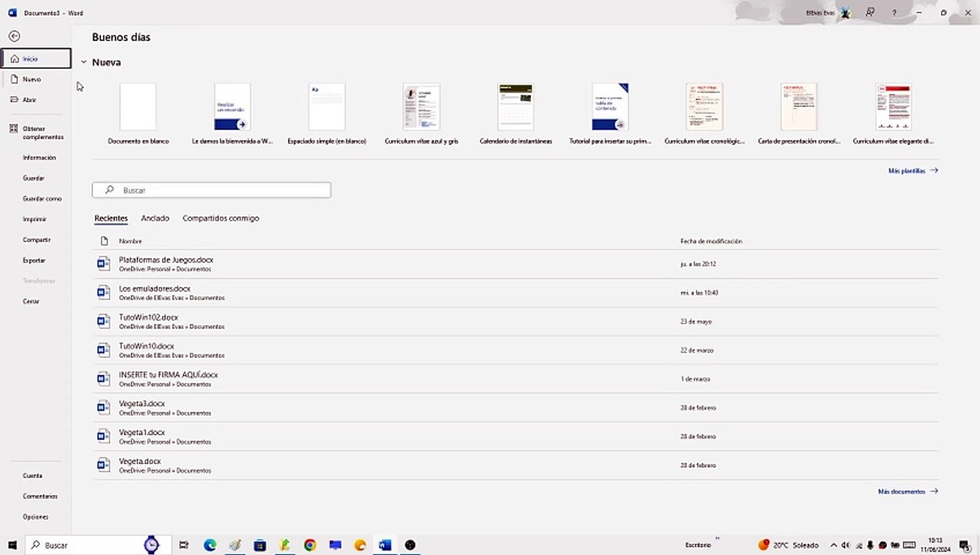Click the taskbar clock showing 10:13

935,545
